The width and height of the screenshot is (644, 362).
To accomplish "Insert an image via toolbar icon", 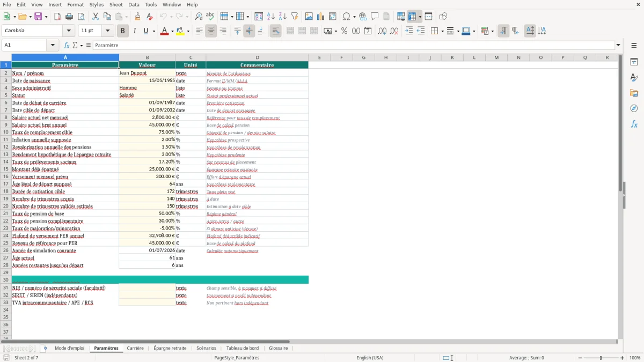I will click(309, 17).
